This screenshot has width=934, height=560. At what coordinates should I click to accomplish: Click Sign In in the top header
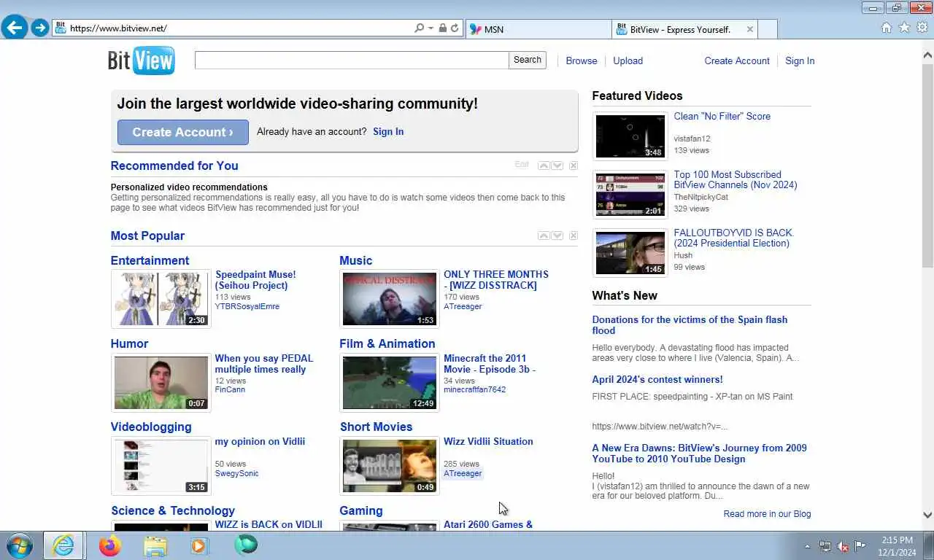800,61
